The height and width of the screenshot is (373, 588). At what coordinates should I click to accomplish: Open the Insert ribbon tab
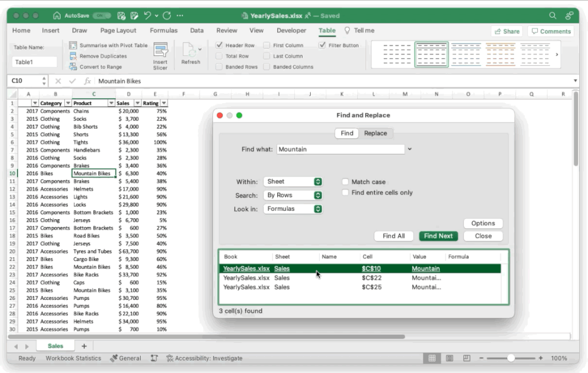51,31
